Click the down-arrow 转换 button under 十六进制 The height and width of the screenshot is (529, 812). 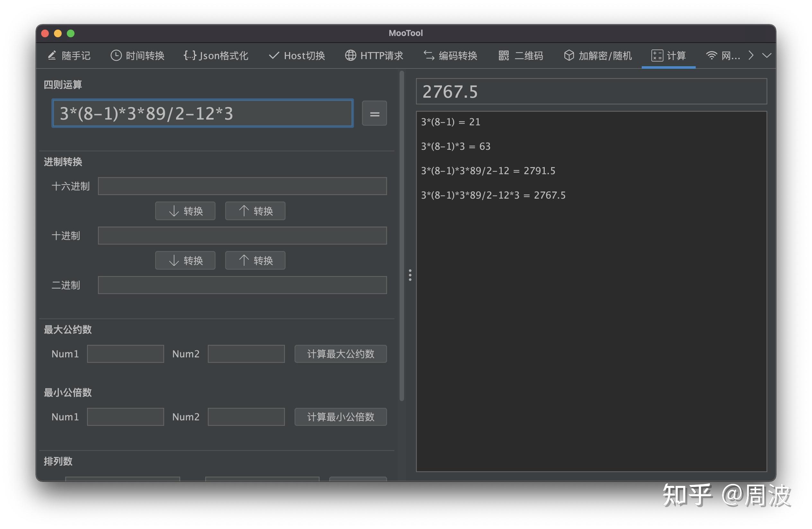tap(185, 211)
